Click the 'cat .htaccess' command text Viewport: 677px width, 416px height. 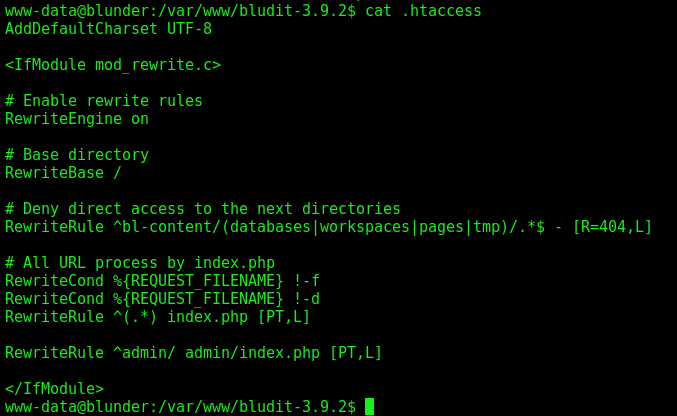pyautogui.click(x=423, y=10)
